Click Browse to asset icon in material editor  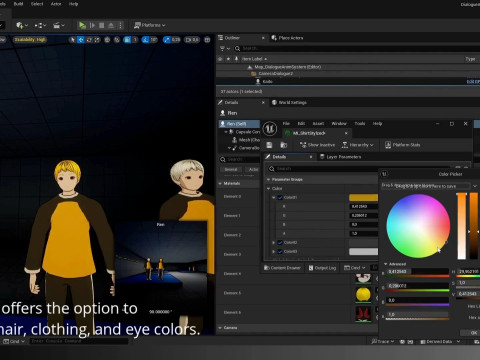click(x=284, y=145)
